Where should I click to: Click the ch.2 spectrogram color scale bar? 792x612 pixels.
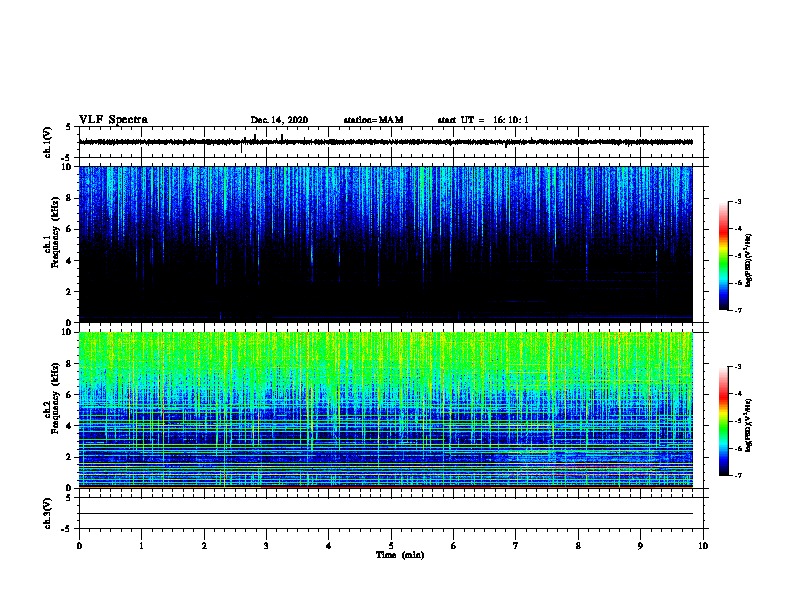[x=724, y=421]
